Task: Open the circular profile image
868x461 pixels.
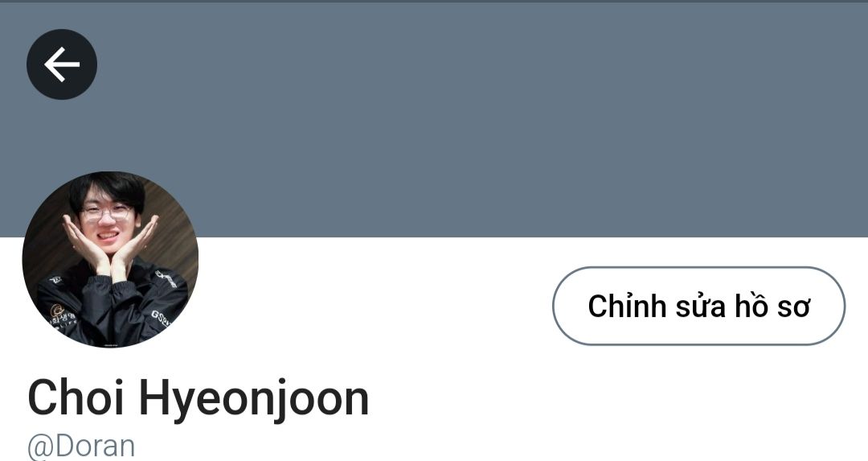Action: [x=110, y=259]
